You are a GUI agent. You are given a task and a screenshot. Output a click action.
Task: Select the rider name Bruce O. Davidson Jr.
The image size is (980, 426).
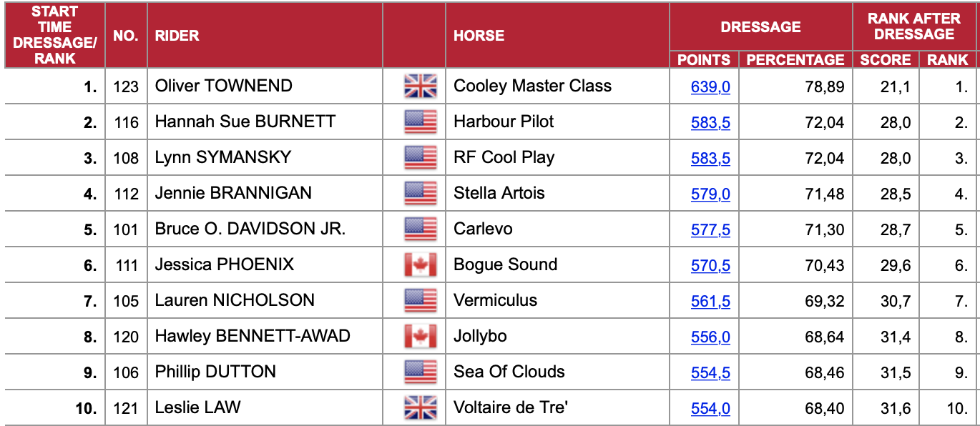point(250,229)
